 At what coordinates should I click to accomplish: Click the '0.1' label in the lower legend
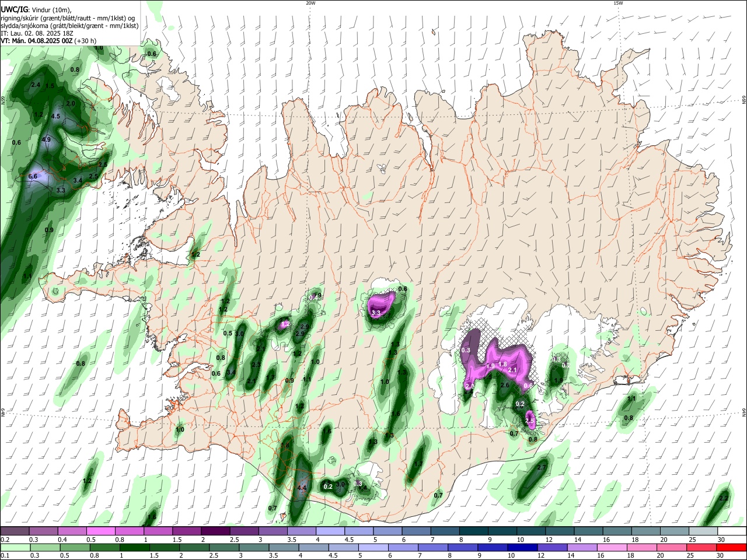coord(4,555)
